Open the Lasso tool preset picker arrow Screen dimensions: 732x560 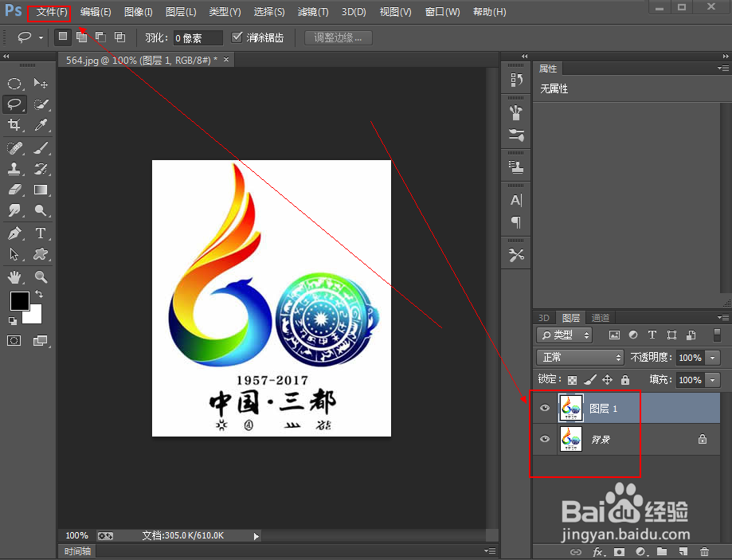pyautogui.click(x=41, y=37)
